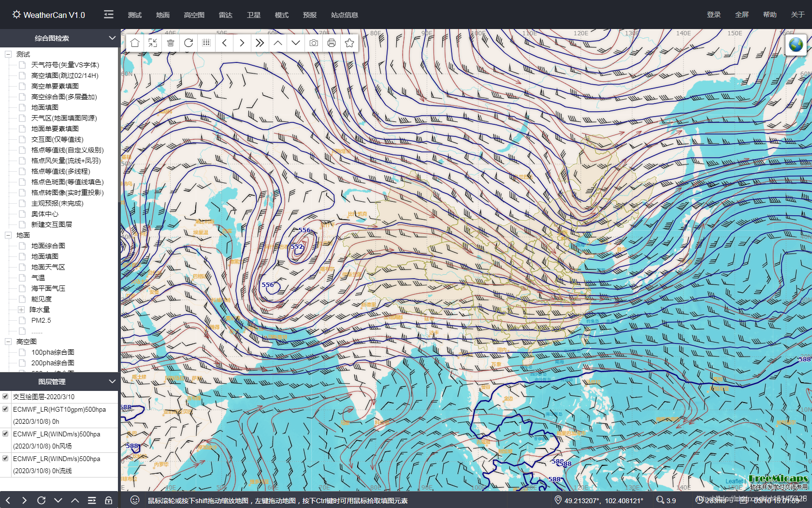
Task: Open the 模式 top menu
Action: click(282, 15)
